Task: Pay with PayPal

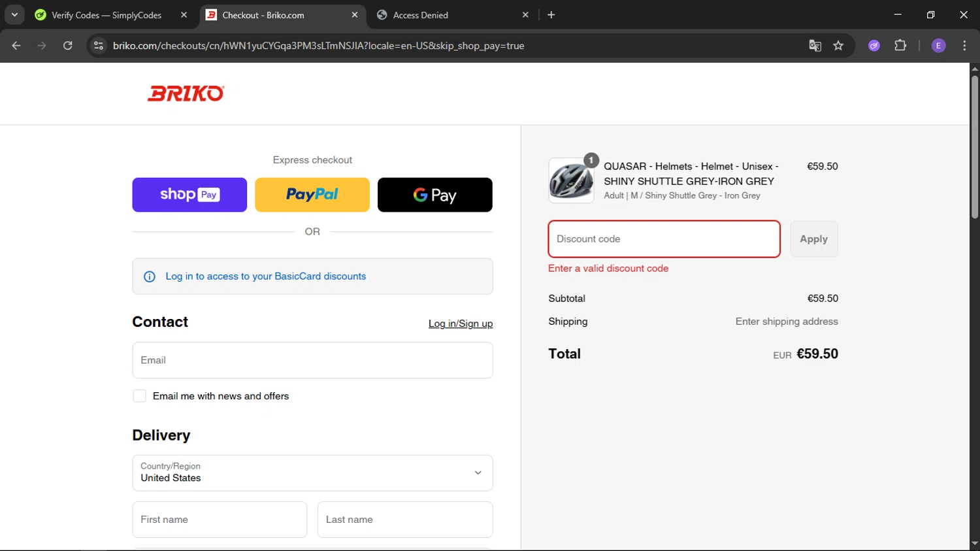Action: pyautogui.click(x=312, y=195)
